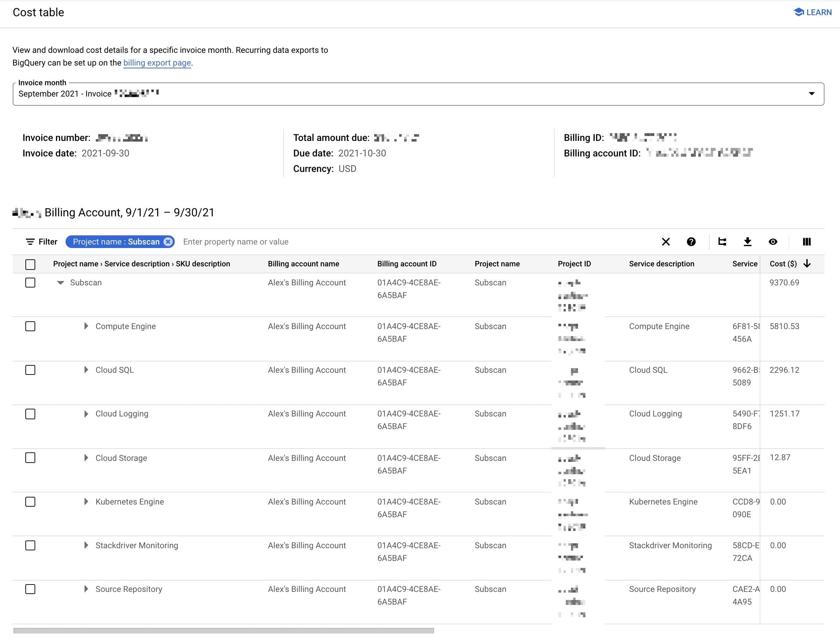Expand the Kubernetes Engine row

pos(86,502)
